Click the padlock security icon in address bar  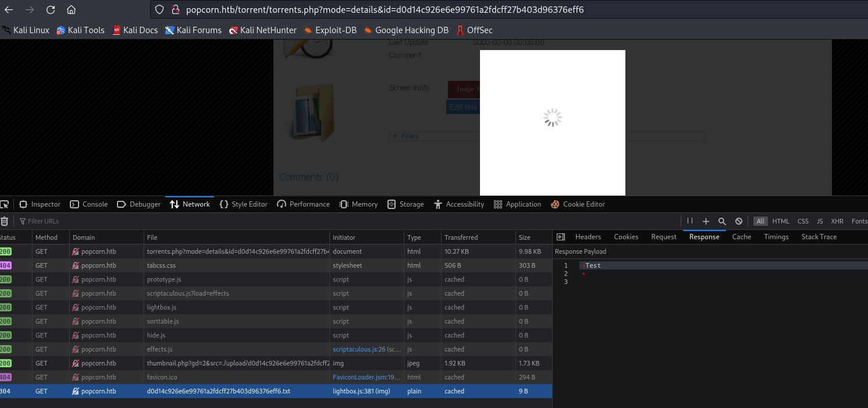[175, 9]
